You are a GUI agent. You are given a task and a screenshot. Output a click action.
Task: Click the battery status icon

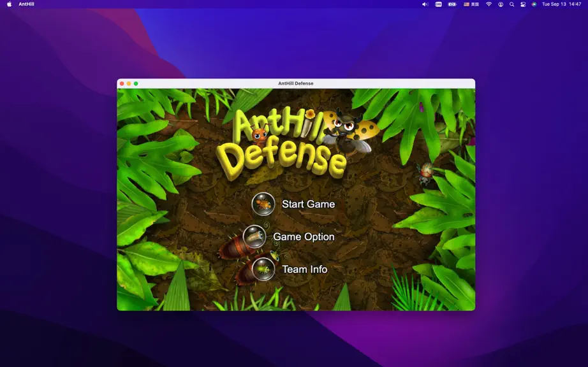click(452, 4)
